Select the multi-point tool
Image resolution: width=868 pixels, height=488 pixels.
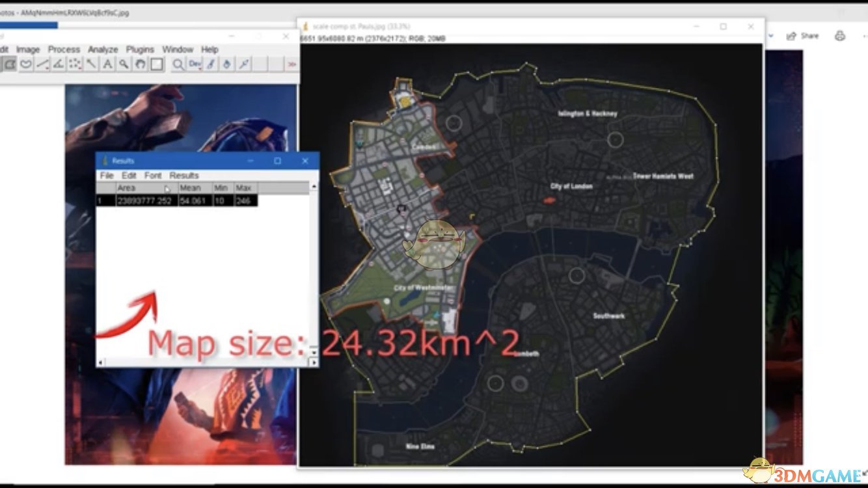(75, 64)
